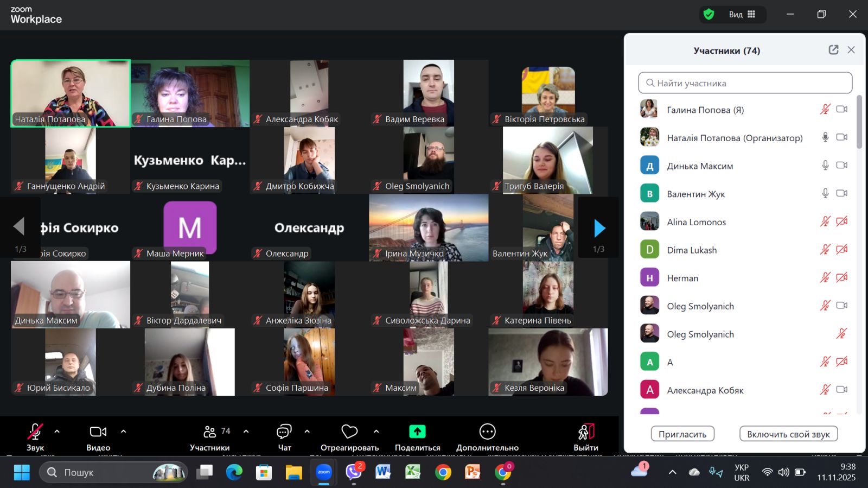Expand the chevron next to Участники
This screenshot has height=488, width=868.
point(246,432)
